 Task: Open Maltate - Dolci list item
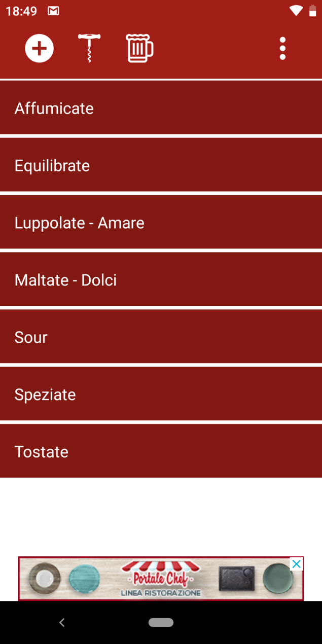click(161, 280)
